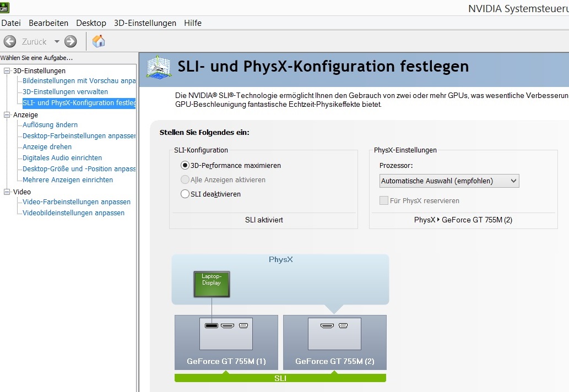Screen dimensions: 569x392
Task: Select SLI- und PhysX-Konfiguration festlegen item
Action: point(79,102)
